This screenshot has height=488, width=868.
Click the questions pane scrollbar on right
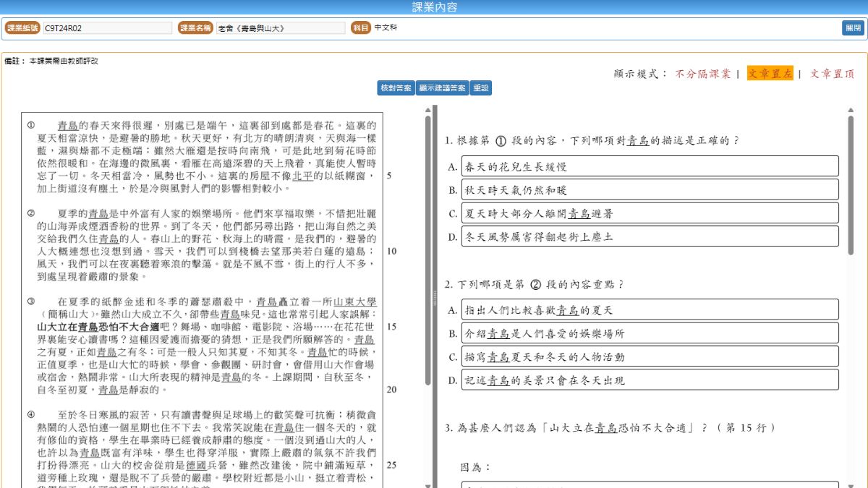[851, 181]
